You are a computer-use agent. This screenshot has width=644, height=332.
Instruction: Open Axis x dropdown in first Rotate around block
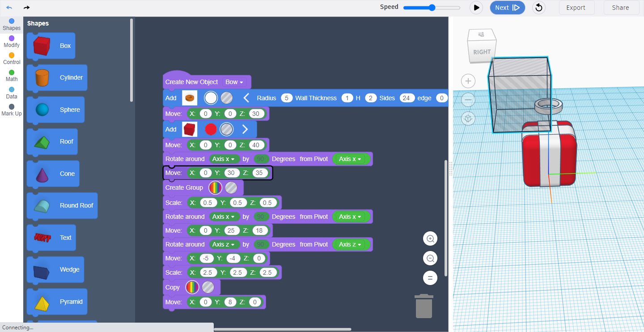click(224, 159)
